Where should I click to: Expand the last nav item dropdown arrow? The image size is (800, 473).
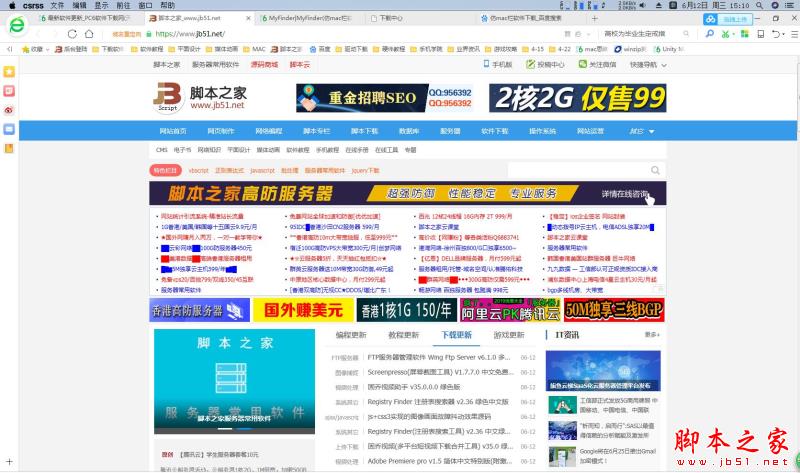click(651, 131)
